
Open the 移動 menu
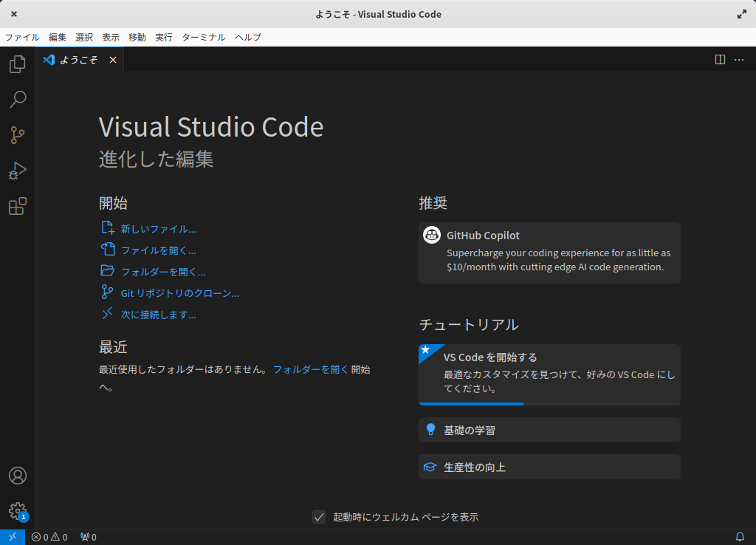click(137, 37)
